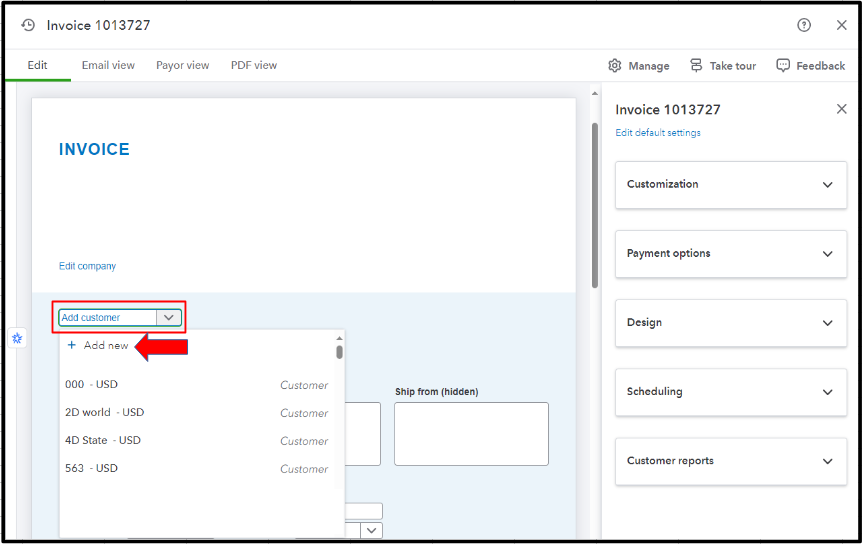Click the Feedback speech bubble icon

coord(783,65)
